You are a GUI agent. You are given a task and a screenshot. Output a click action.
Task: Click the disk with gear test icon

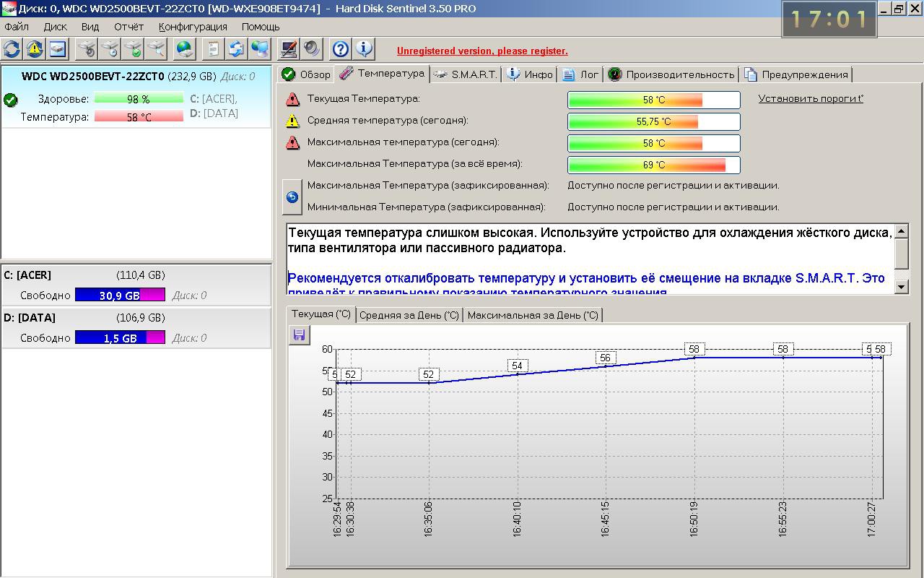coord(87,49)
